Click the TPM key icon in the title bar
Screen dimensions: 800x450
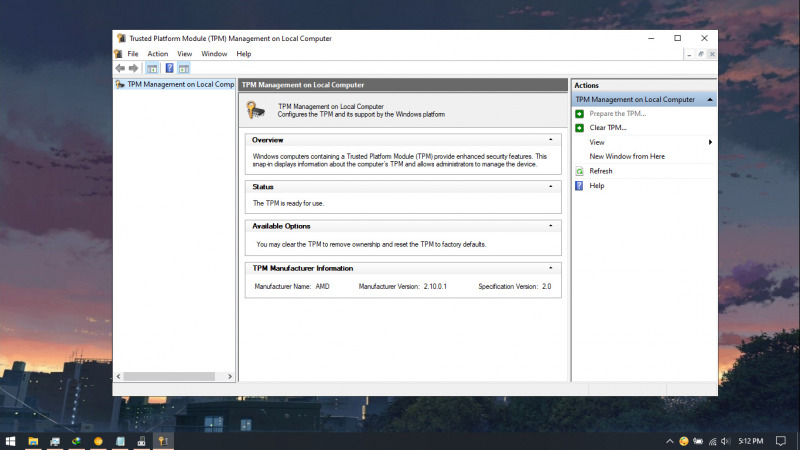click(x=121, y=38)
